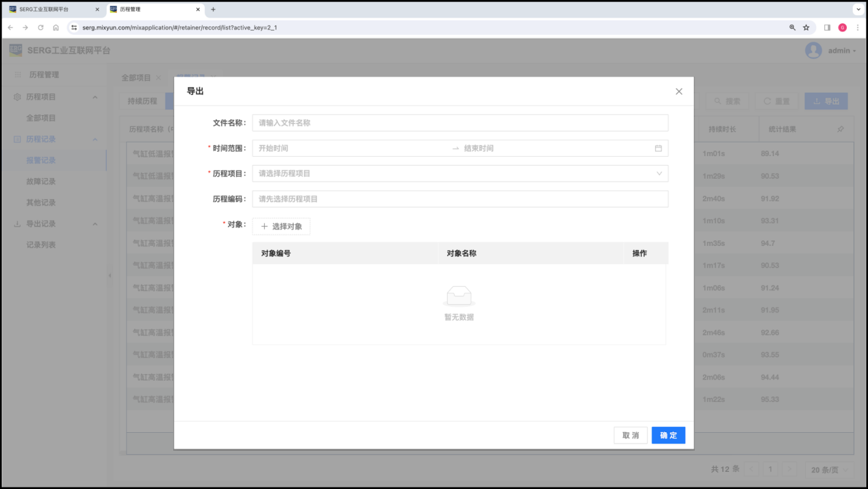
Task: Click the browser back arrow
Action: point(10,27)
